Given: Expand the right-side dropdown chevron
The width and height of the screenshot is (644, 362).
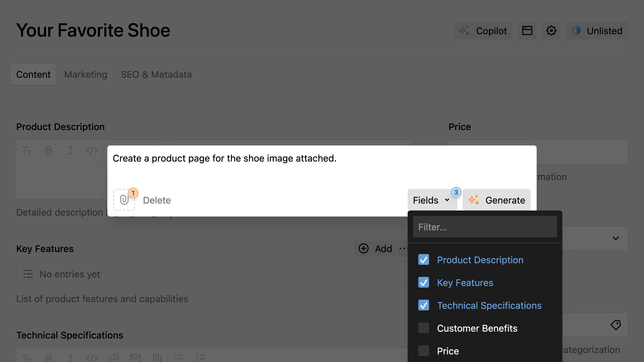Looking at the screenshot, I should point(616,238).
